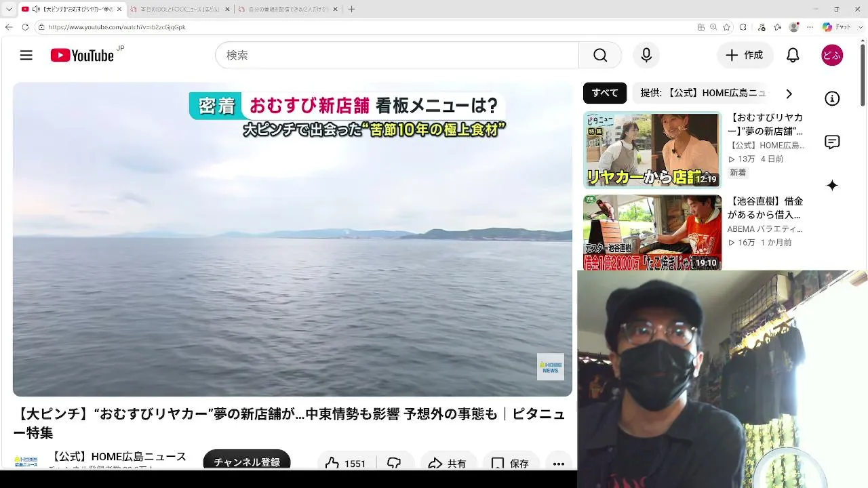Mute the playing YouTube tab speaker icon
Viewport: 868px width, 488px height.
36,9
